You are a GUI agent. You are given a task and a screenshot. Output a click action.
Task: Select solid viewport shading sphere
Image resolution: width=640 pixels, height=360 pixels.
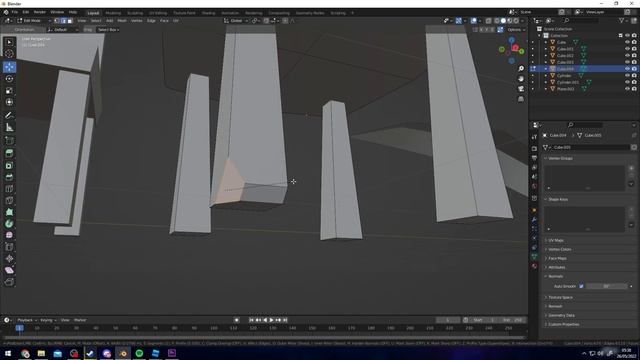[503, 20]
